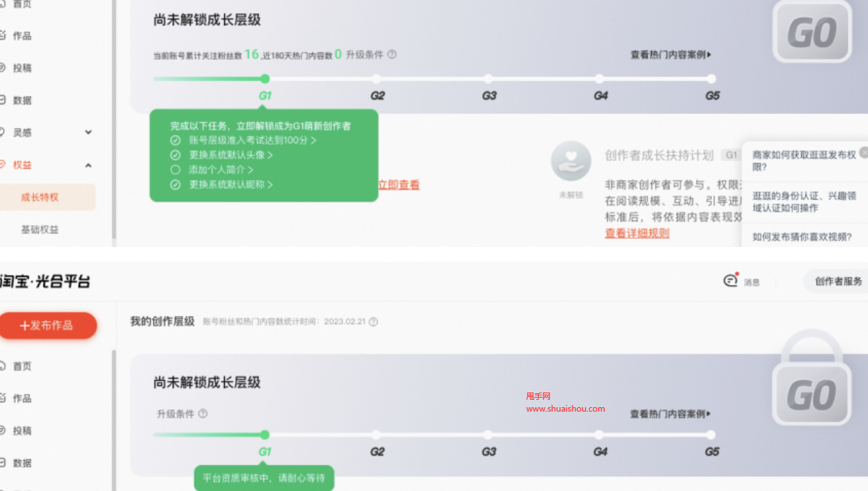Open the 消息 message notification icon
868x491 pixels.
(x=731, y=281)
